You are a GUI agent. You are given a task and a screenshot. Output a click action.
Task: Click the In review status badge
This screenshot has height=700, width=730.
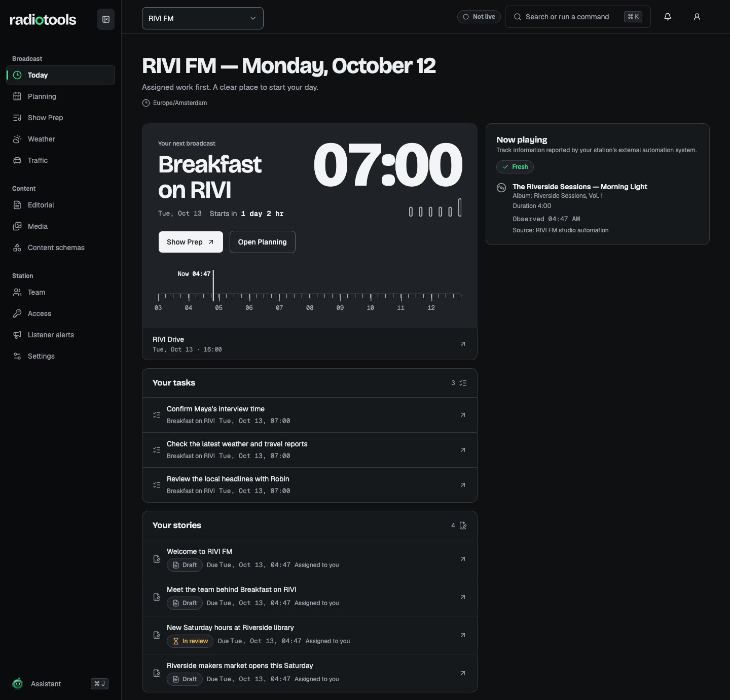[x=190, y=641]
